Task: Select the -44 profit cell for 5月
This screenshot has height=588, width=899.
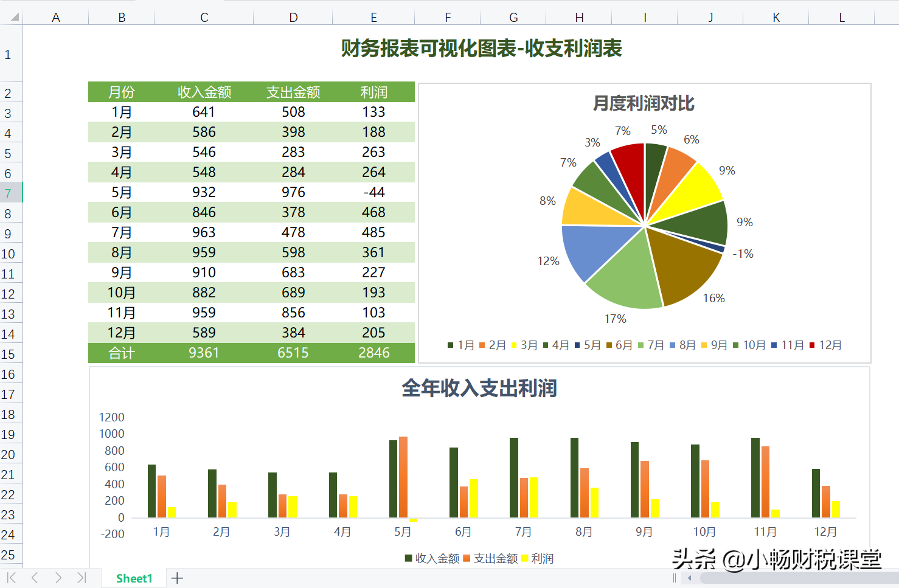Action: pyautogui.click(x=373, y=193)
